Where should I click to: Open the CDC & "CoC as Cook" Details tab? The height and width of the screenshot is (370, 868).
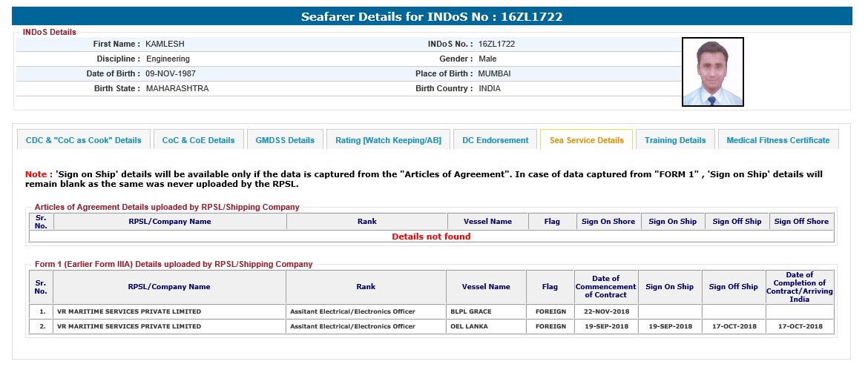point(83,140)
